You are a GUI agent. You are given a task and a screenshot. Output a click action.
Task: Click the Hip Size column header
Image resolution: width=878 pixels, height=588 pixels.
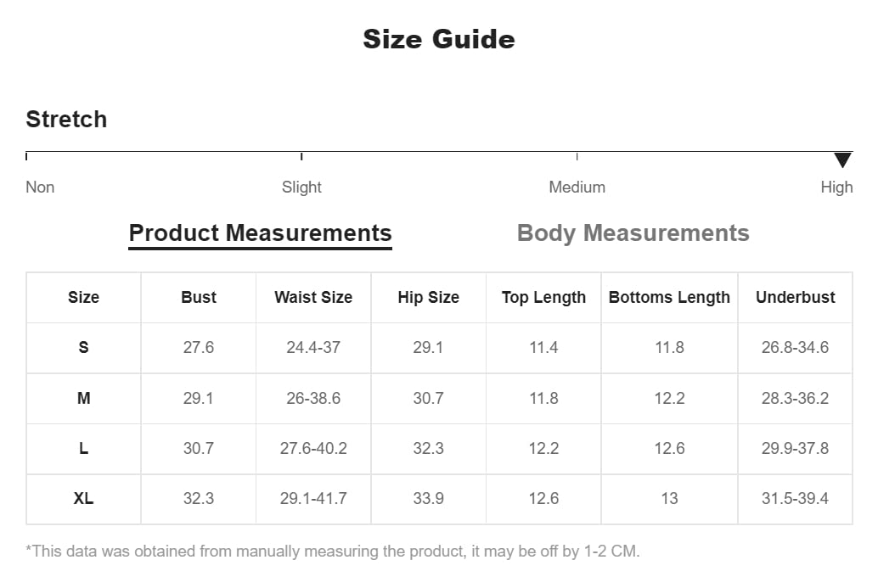(428, 298)
